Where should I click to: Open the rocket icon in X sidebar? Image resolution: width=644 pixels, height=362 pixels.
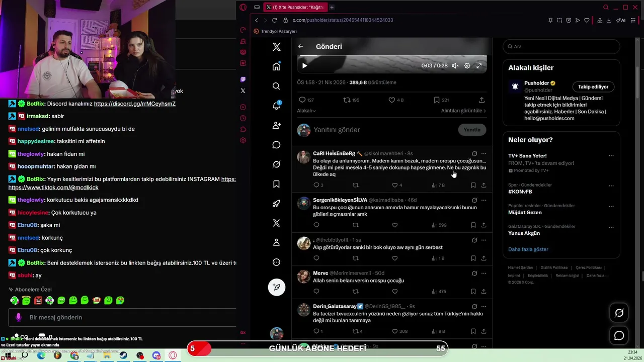tap(276, 204)
